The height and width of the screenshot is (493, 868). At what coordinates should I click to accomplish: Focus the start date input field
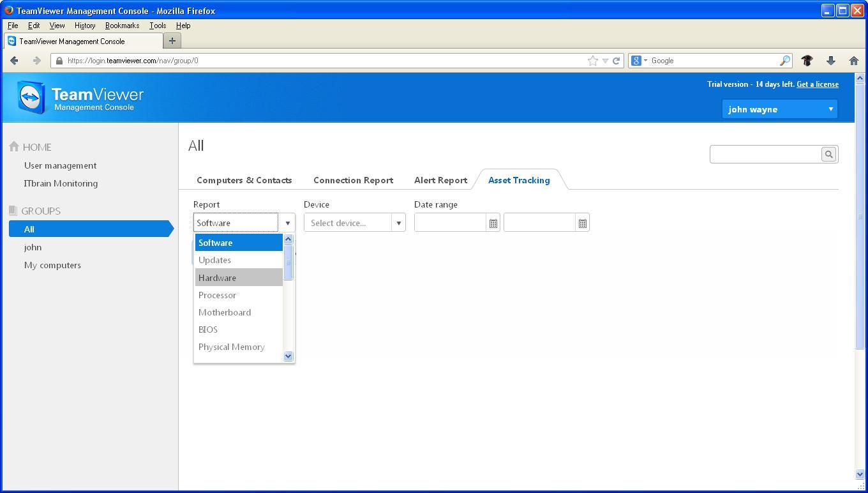click(x=451, y=223)
